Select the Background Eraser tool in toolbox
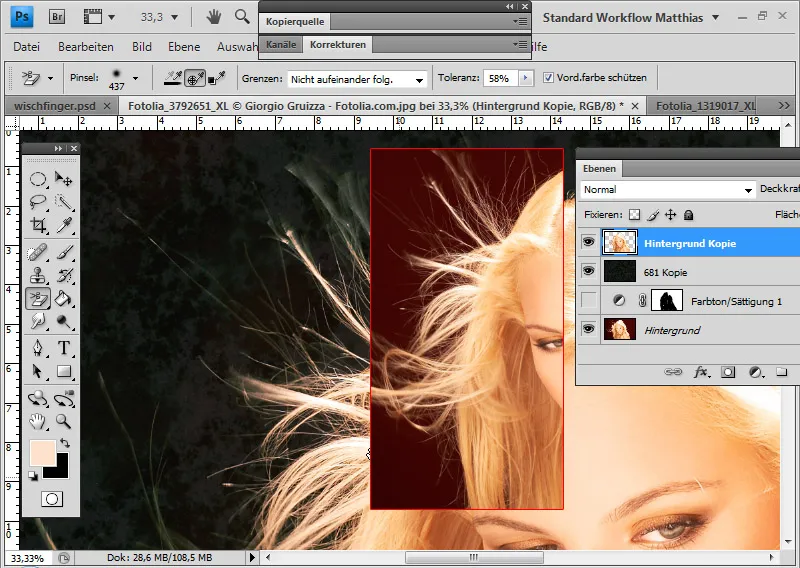Screen dimensions: 800x568 coord(38,299)
